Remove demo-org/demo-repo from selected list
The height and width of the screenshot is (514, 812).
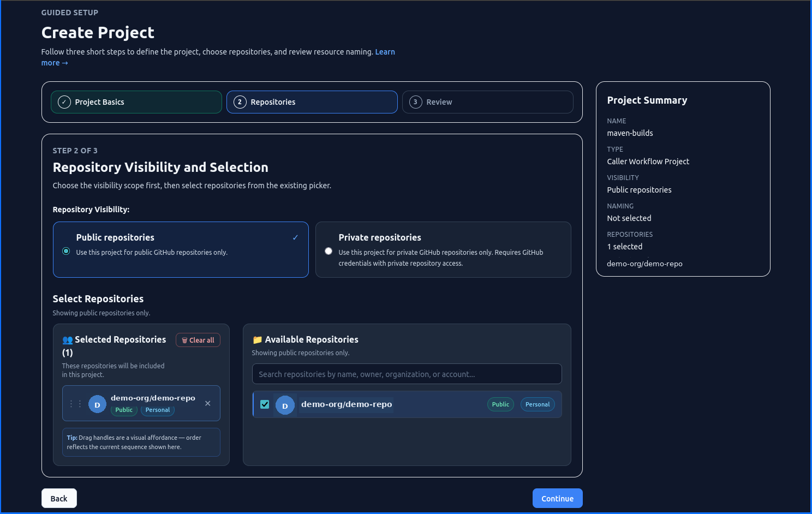208,403
